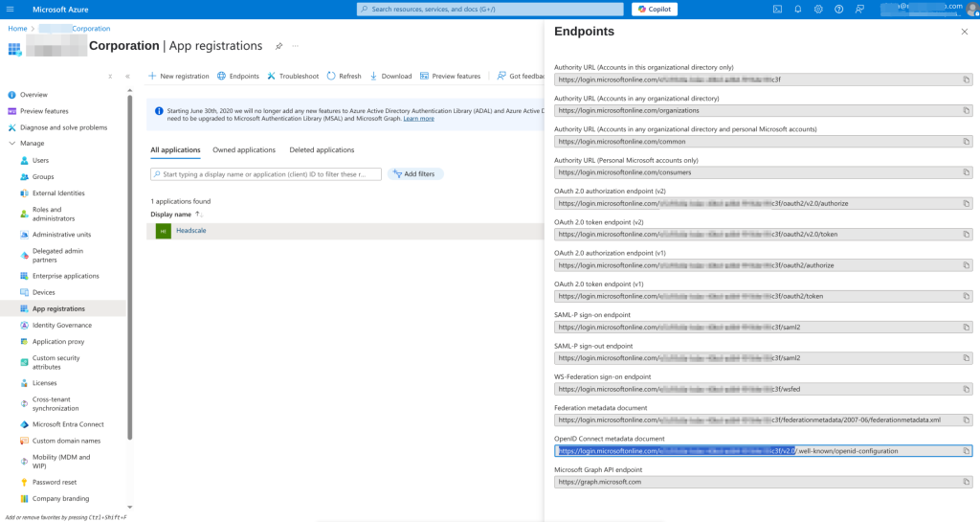Copy OAuth 2.0 token endpoint (v2)
The height and width of the screenshot is (522, 980).
point(967,235)
